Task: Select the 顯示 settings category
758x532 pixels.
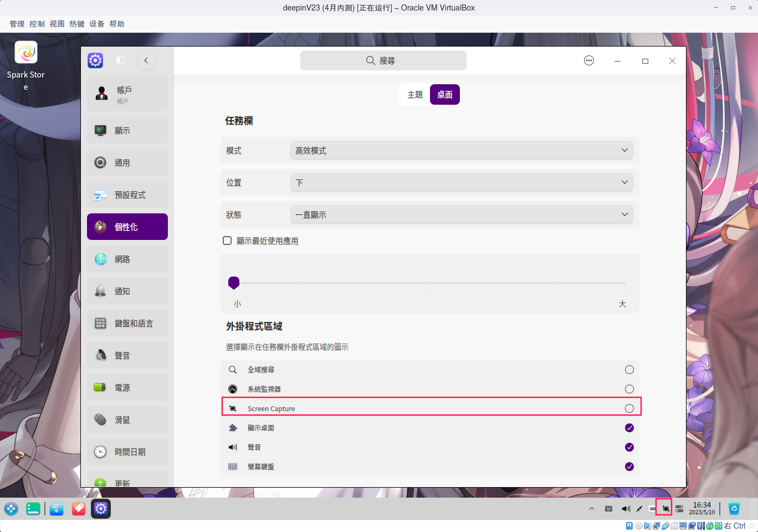Action: [x=127, y=130]
